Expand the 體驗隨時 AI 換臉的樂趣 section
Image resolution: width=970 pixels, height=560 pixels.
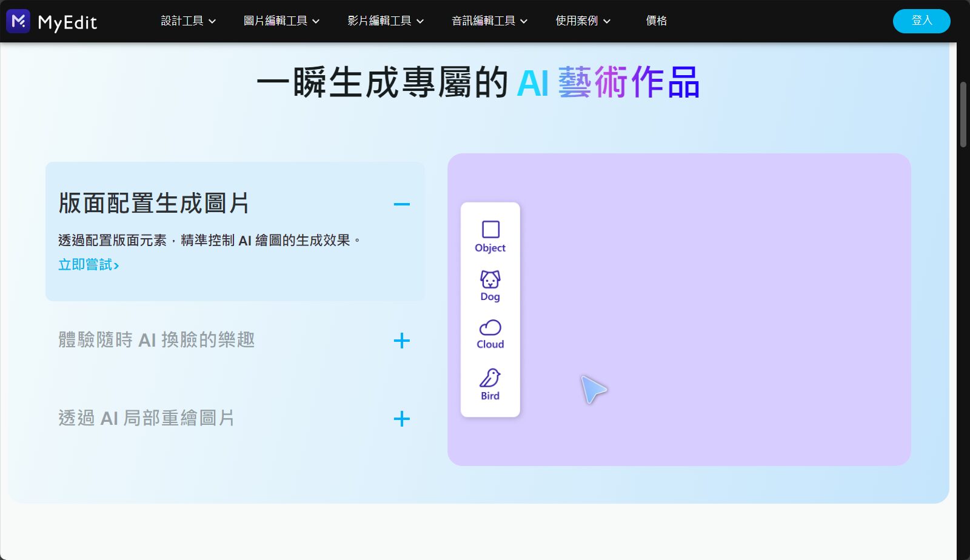coord(402,341)
